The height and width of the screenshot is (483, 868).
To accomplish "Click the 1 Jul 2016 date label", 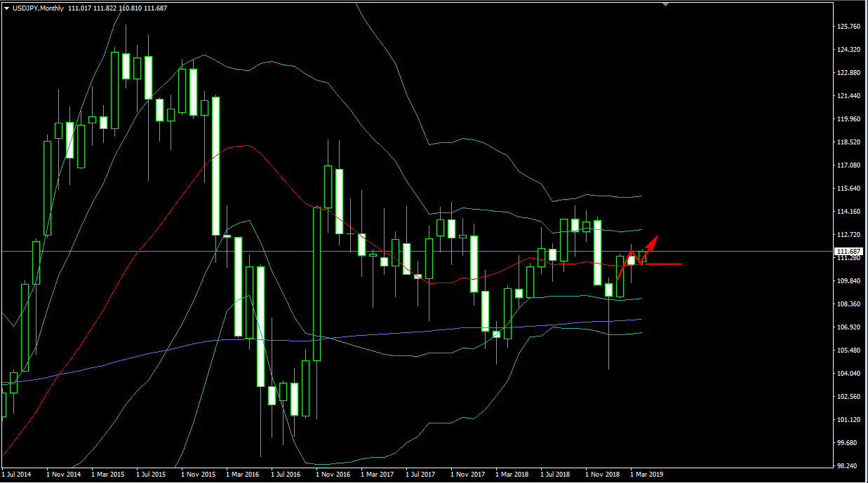I will (287, 475).
